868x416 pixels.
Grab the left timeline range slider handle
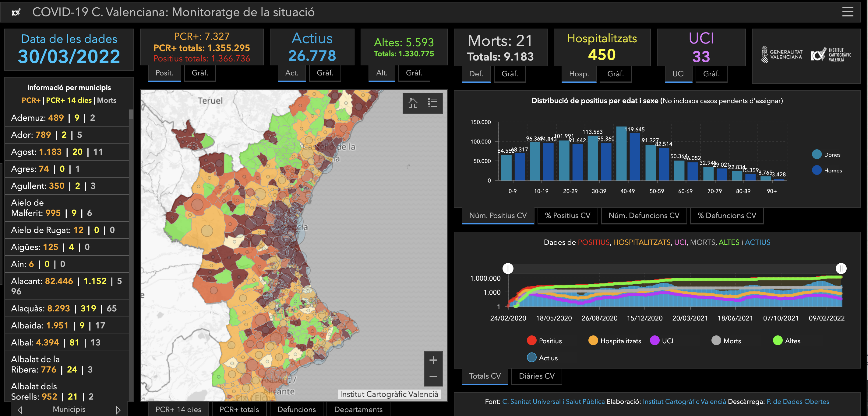click(x=508, y=268)
